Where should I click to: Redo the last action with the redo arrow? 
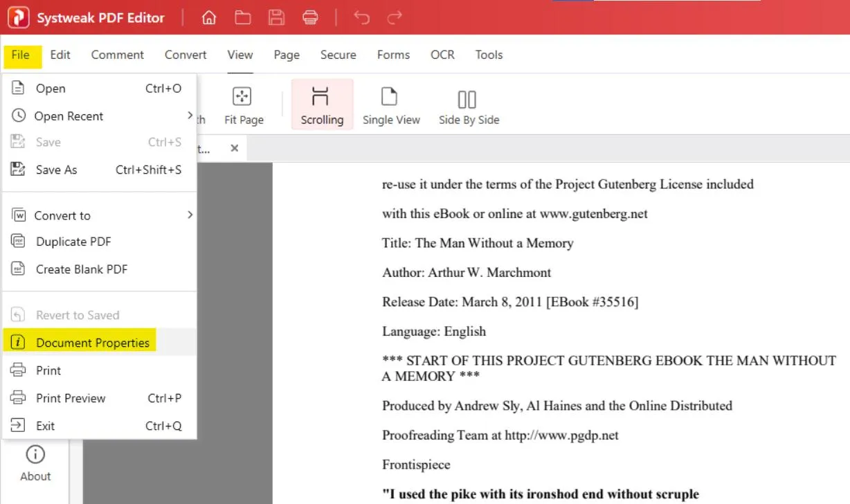394,17
